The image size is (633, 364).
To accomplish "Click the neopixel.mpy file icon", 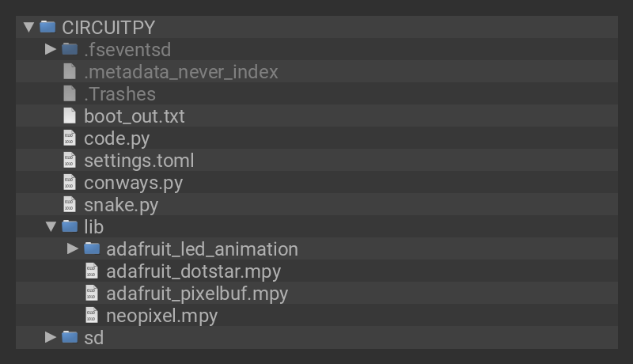I will 92,316.
